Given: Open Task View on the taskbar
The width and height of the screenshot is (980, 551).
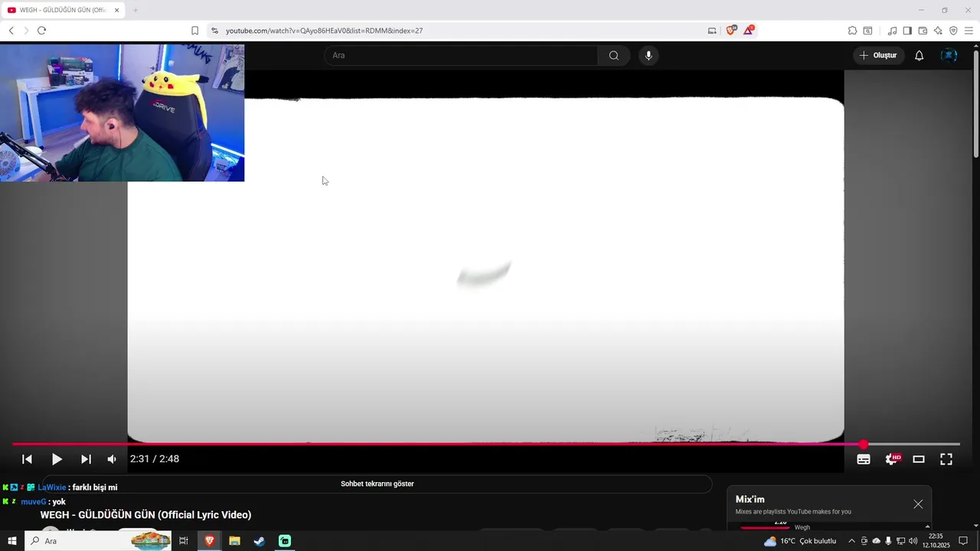Looking at the screenshot, I should (x=184, y=541).
